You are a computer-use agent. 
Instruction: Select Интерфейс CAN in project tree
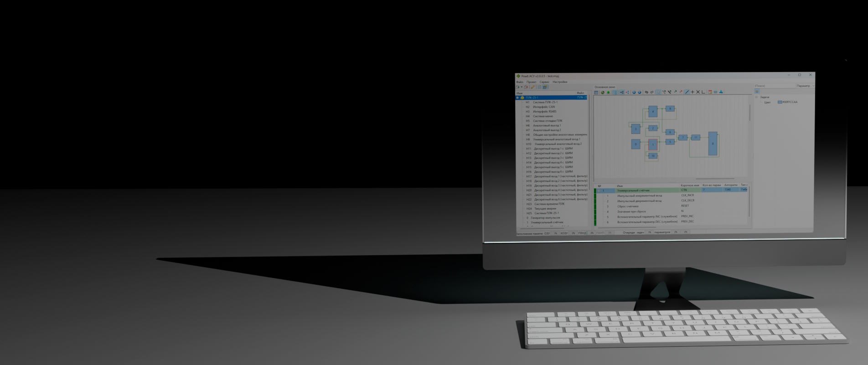(544, 107)
